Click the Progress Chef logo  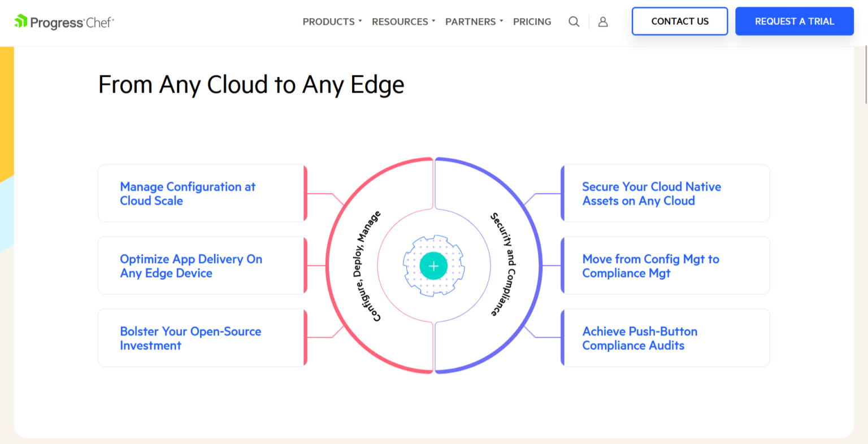(x=64, y=22)
